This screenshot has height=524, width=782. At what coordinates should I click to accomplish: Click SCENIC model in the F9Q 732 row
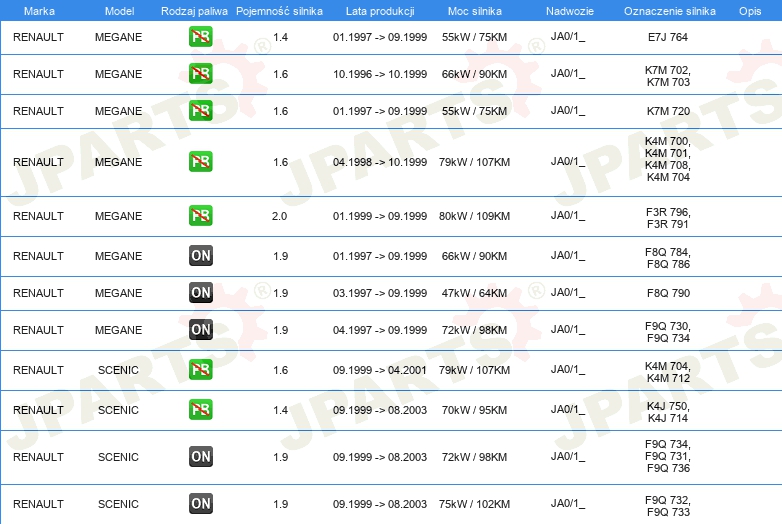[118, 504]
